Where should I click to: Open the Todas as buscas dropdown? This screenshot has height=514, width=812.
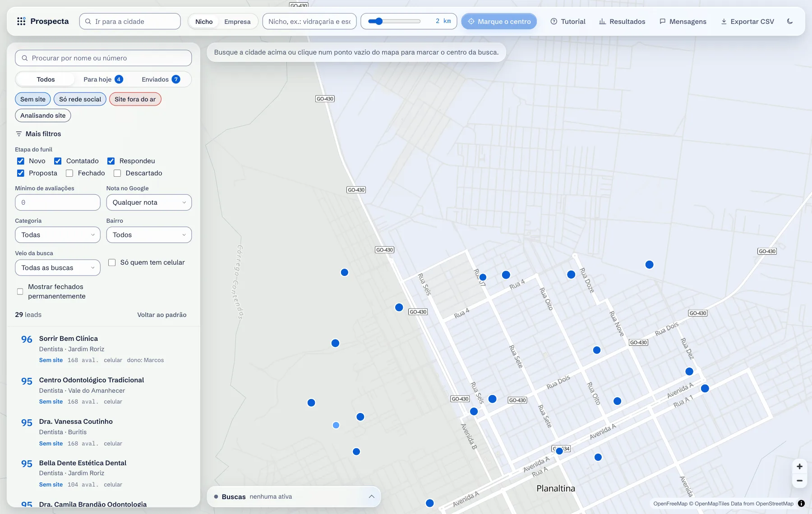58,268
